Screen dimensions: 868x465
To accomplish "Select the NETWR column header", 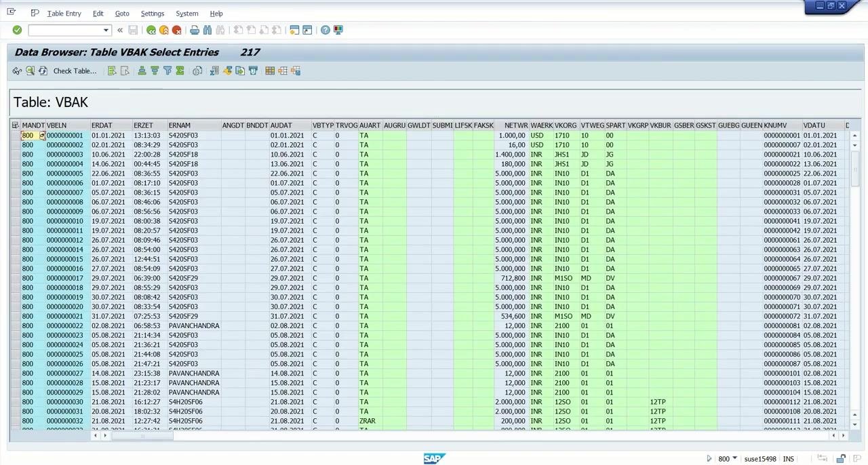I will (x=512, y=125).
